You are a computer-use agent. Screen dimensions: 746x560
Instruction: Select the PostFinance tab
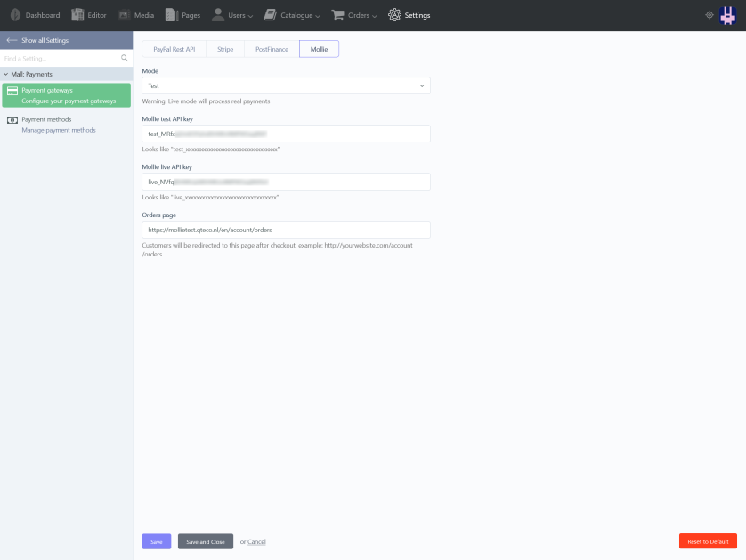272,49
